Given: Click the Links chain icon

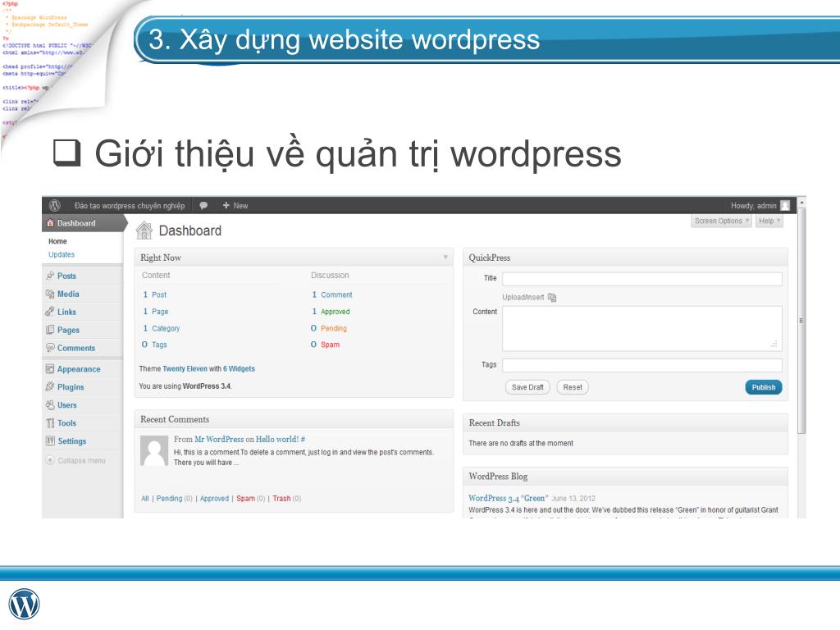Looking at the screenshot, I should click(50, 312).
